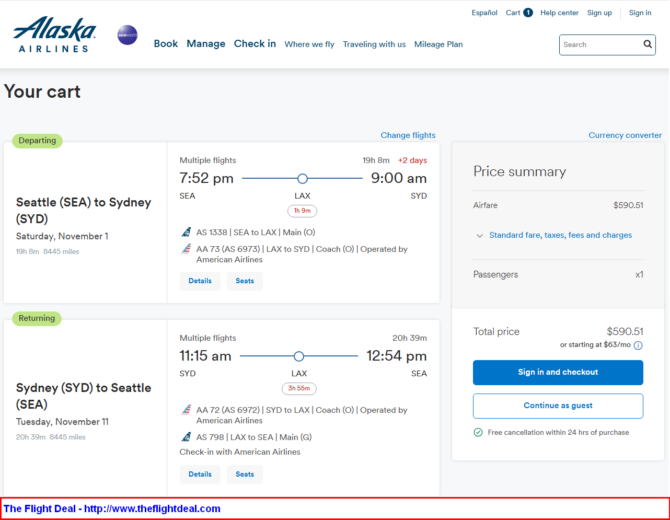Click the chevron beside Standard fare
The width and height of the screenshot is (670, 520).
coord(479,235)
